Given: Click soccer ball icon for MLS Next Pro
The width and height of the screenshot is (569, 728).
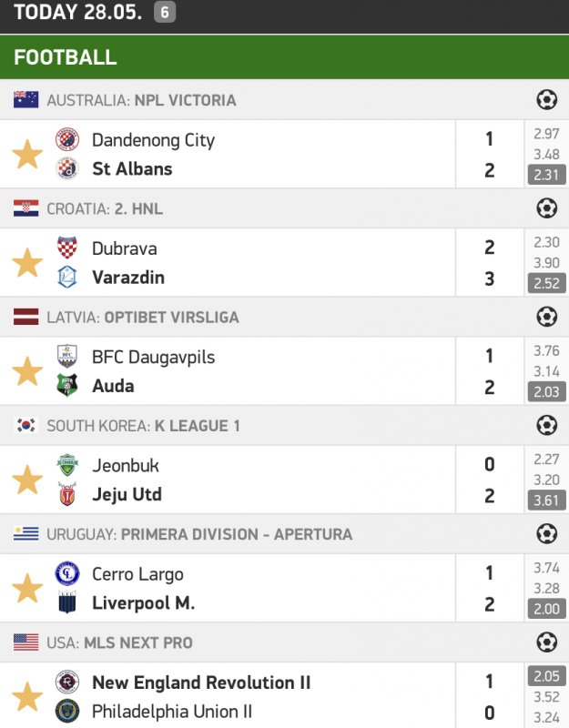Looking at the screenshot, I should (x=546, y=642).
